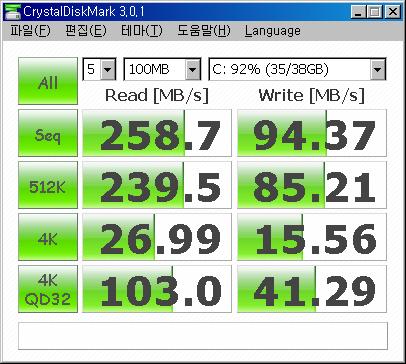Open the 편집(E) menu
The width and height of the screenshot is (406, 364).
pyautogui.click(x=86, y=31)
